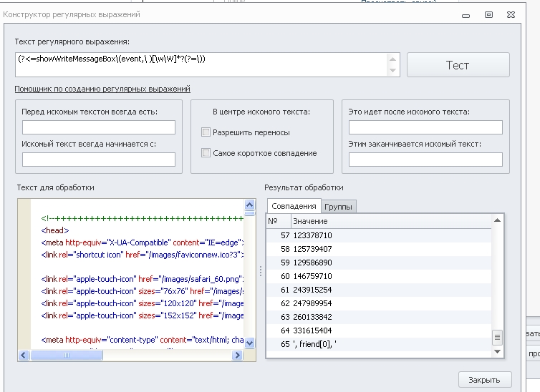Click the results list scroll down arrow
Screen dimensions: 540x392
(497, 351)
